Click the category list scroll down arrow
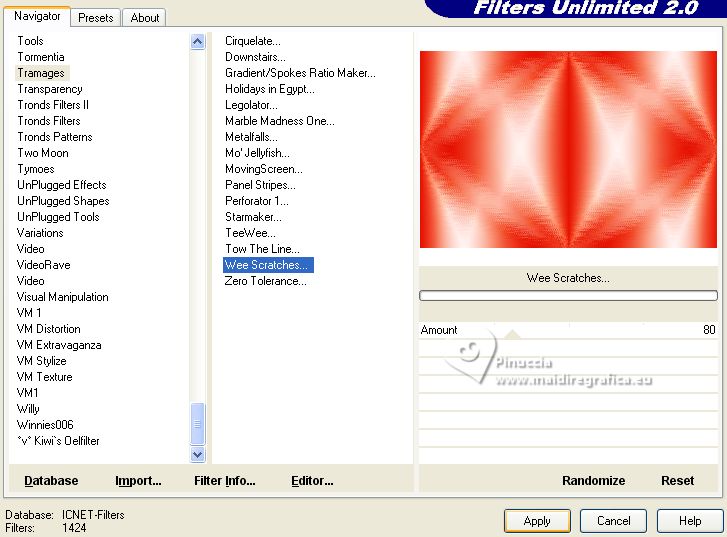The height and width of the screenshot is (537, 727). 198,454
